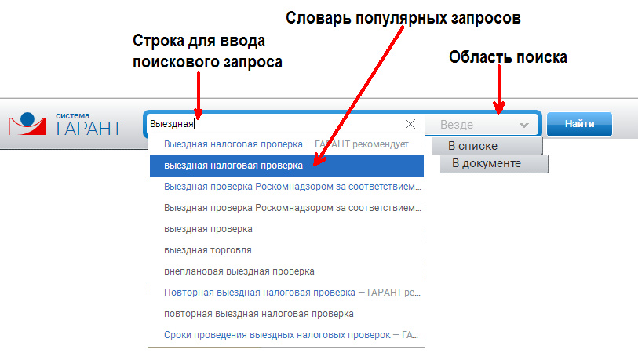Click the chevron arrow beside Везде

coord(523,125)
